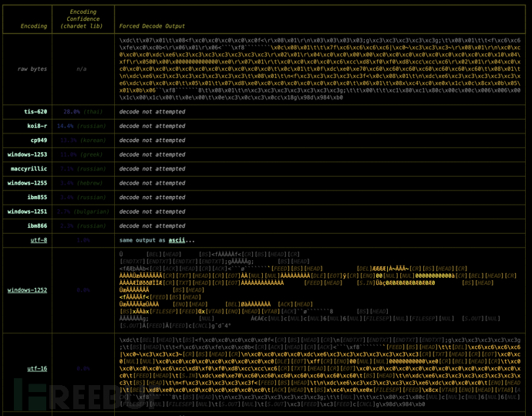Click the underlined utf-8 encoding label

click(x=39, y=240)
